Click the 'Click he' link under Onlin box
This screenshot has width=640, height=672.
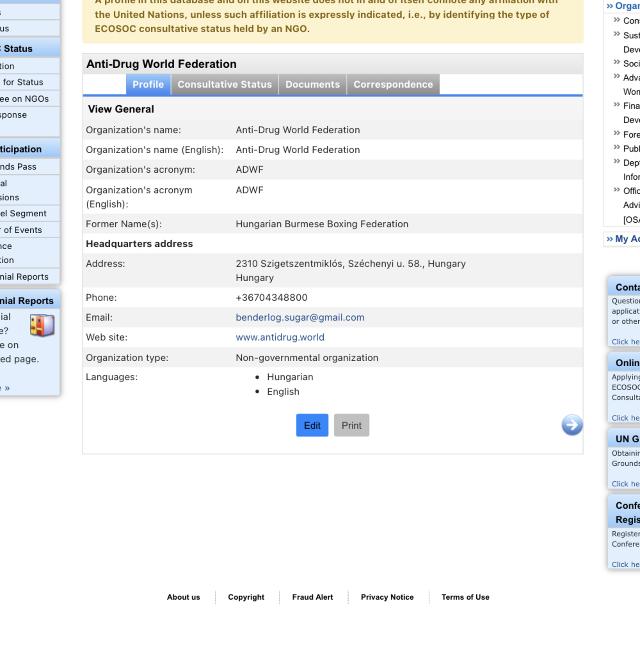coord(625,418)
